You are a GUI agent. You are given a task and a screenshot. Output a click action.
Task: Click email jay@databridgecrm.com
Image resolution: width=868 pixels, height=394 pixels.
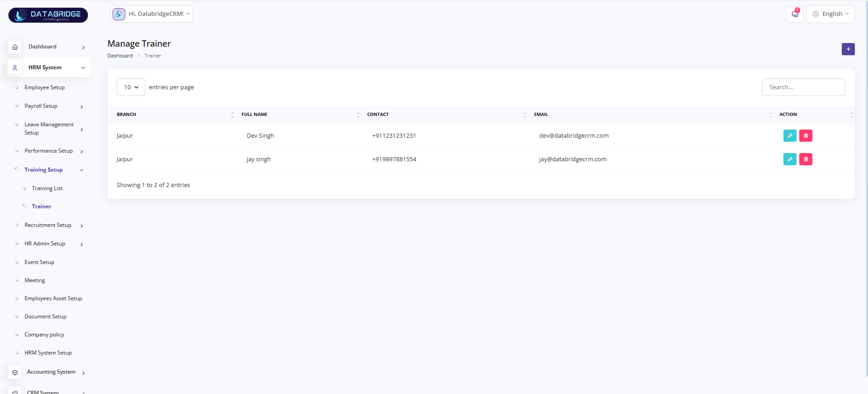573,159
